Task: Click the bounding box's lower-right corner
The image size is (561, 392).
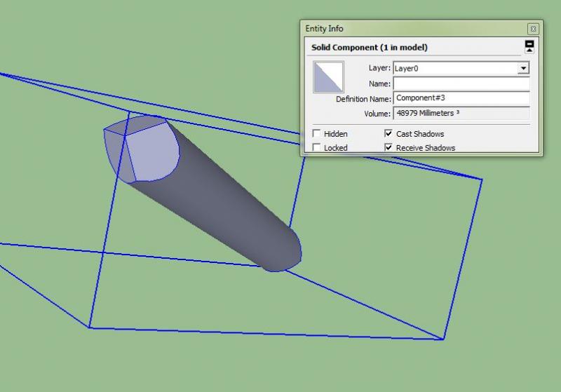Action: click(443, 339)
